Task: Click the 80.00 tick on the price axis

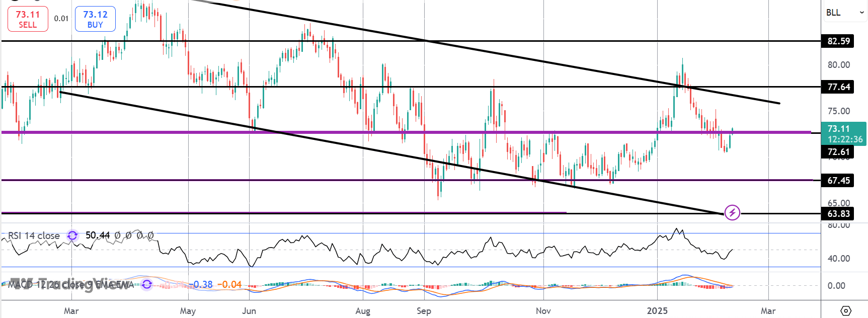Action: click(839, 65)
